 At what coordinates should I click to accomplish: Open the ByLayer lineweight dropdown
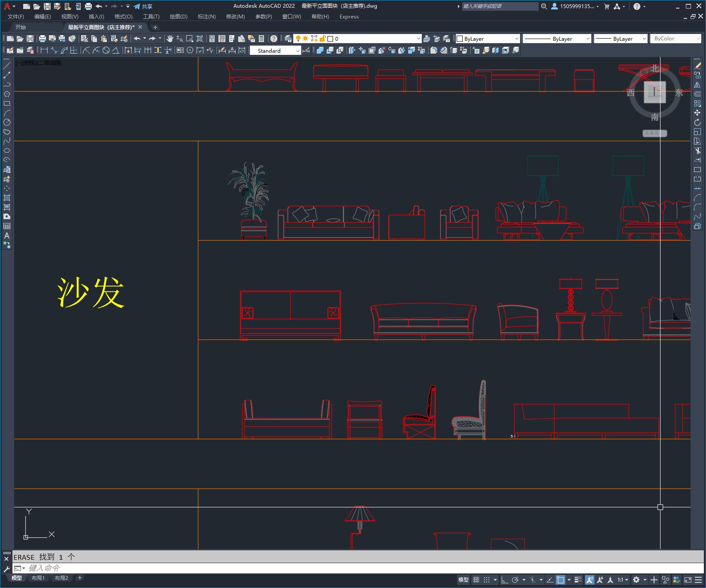(621, 39)
